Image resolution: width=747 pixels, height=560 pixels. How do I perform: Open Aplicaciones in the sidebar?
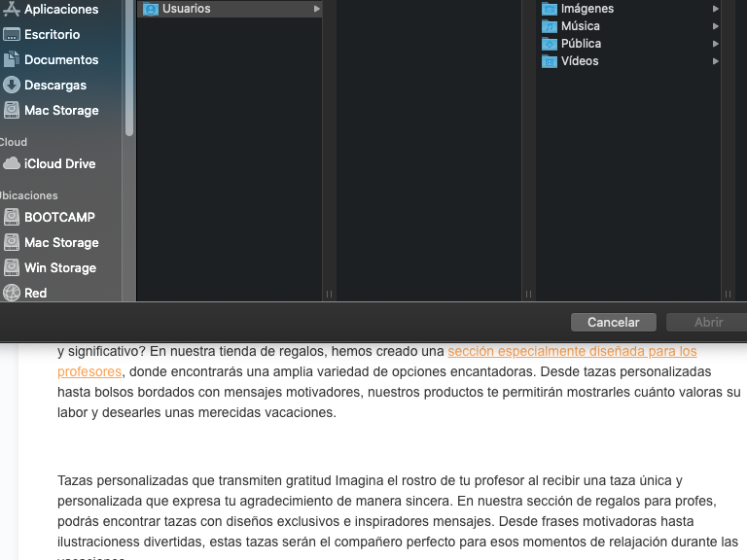[60, 9]
